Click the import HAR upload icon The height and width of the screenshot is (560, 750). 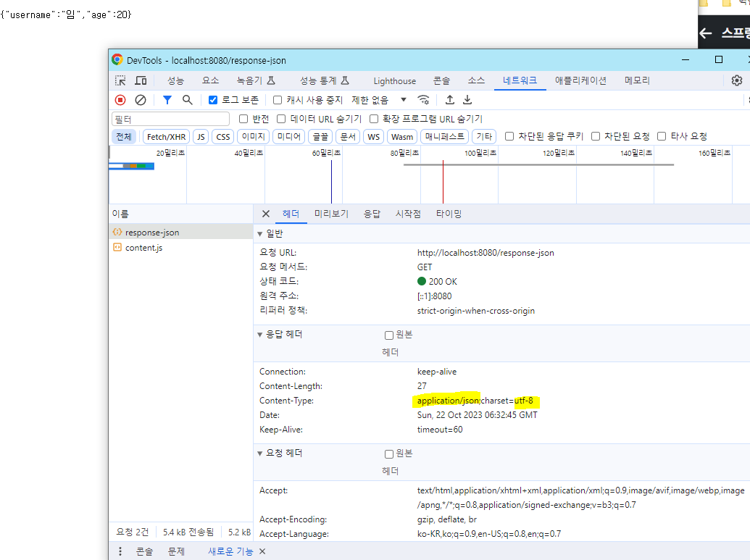pos(449,100)
